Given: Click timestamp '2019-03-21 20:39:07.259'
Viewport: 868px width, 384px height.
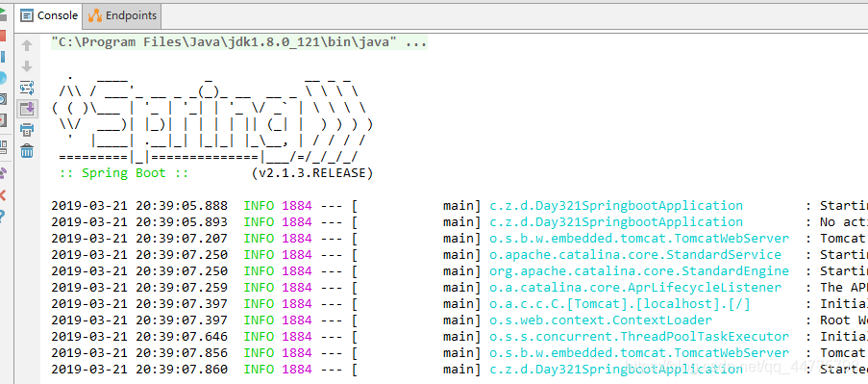Looking at the screenshot, I should (x=139, y=288).
